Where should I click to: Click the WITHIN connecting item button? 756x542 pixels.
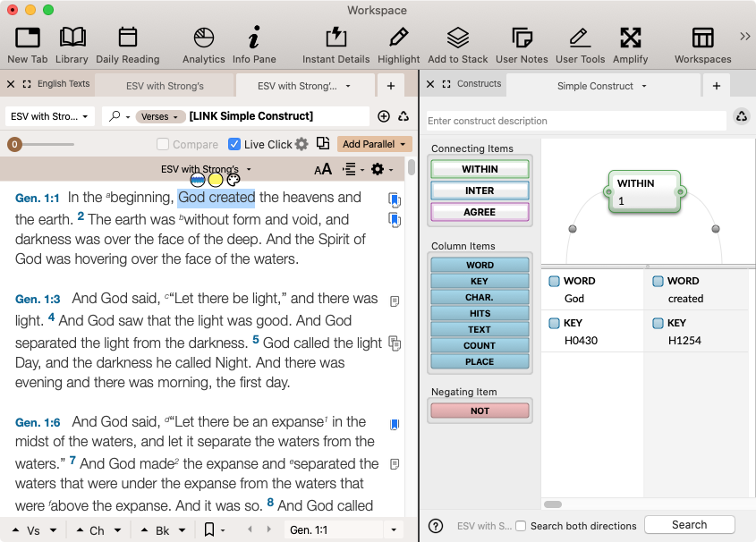click(480, 169)
